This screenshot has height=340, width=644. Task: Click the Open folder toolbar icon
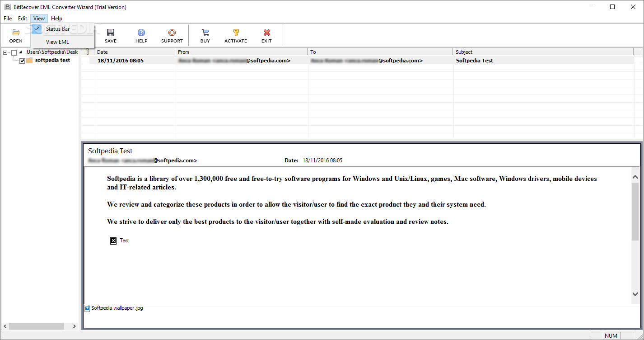[16, 33]
